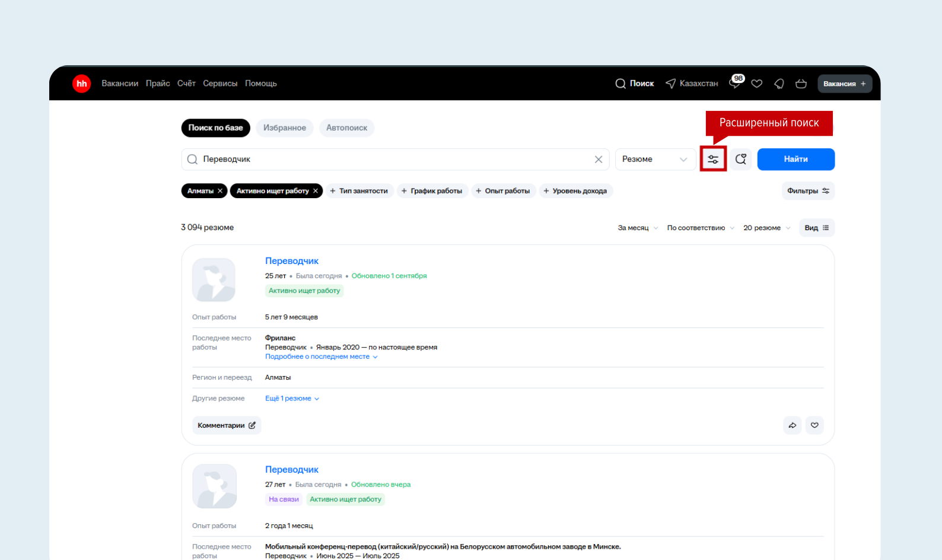Add График работы filter
The image size is (942, 560).
click(432, 191)
